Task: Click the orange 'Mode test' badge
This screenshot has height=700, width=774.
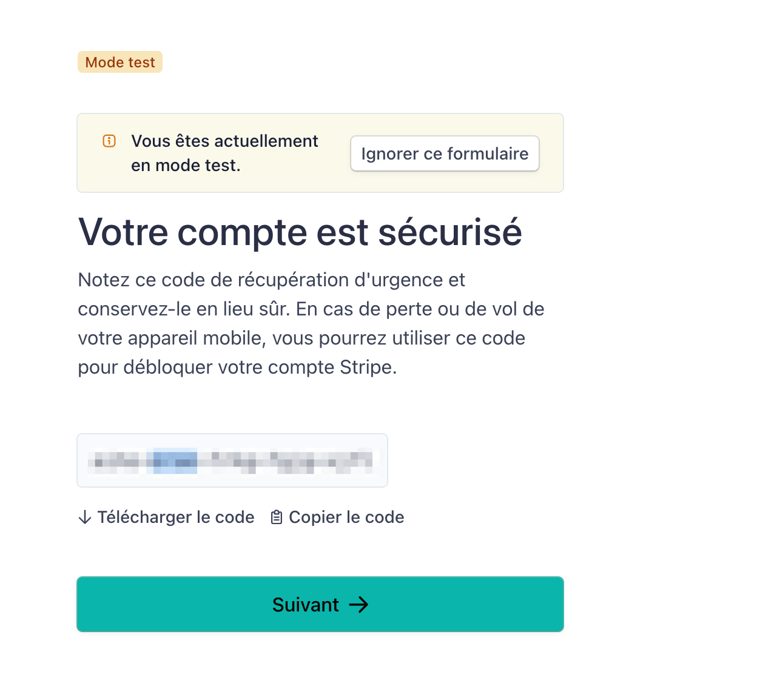Action: point(120,62)
